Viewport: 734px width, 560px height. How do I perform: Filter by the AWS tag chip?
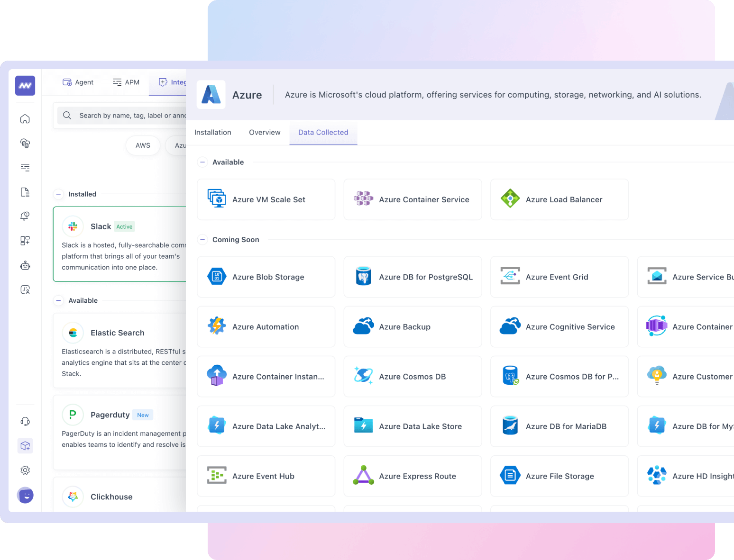tap(143, 145)
